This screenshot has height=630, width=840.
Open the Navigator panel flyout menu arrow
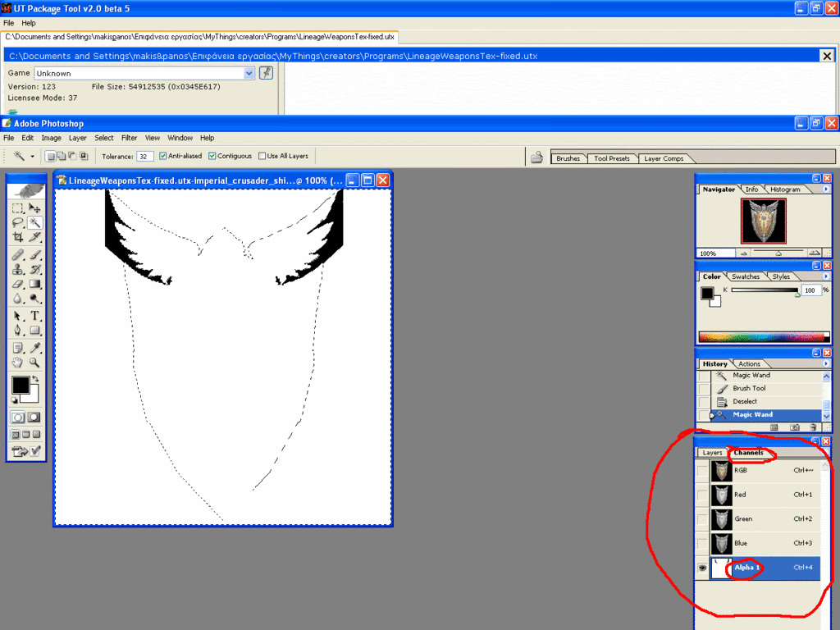825,189
